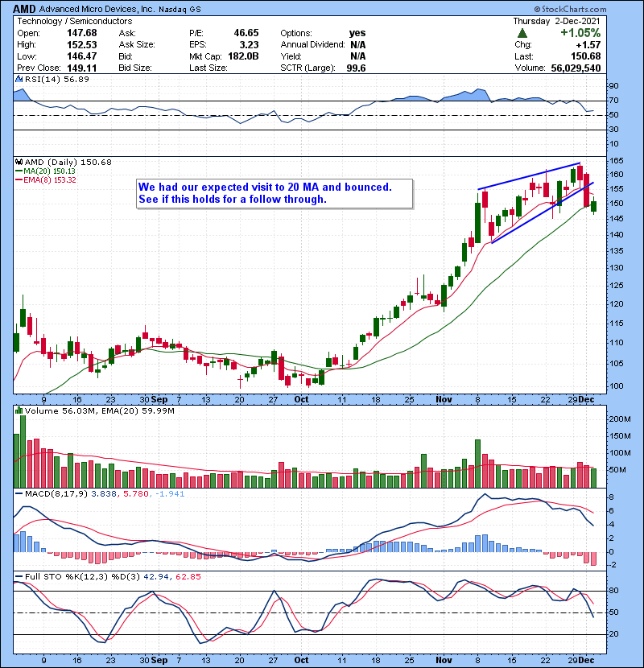Click the 90 level on RSI axis
This screenshot has width=644, height=668.
click(x=613, y=85)
